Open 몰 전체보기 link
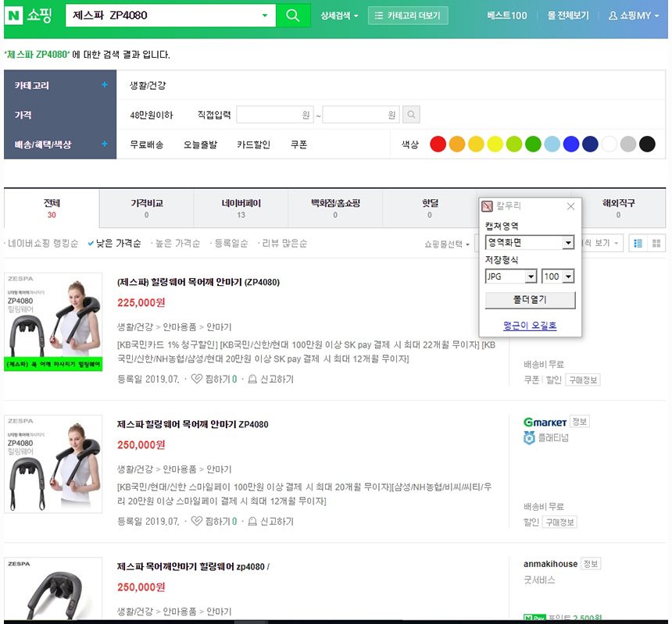672x624 pixels. pos(568,16)
